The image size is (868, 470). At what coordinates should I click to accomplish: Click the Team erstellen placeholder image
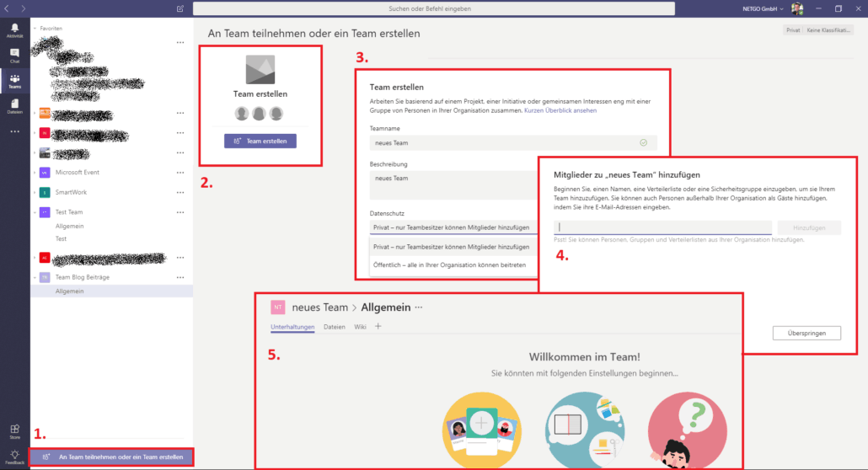(260, 69)
